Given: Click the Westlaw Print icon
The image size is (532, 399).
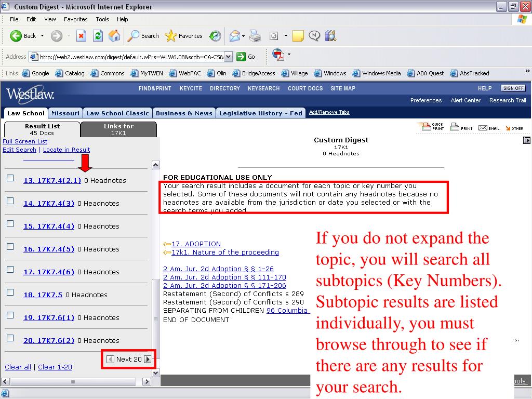Looking at the screenshot, I should coord(461,127).
